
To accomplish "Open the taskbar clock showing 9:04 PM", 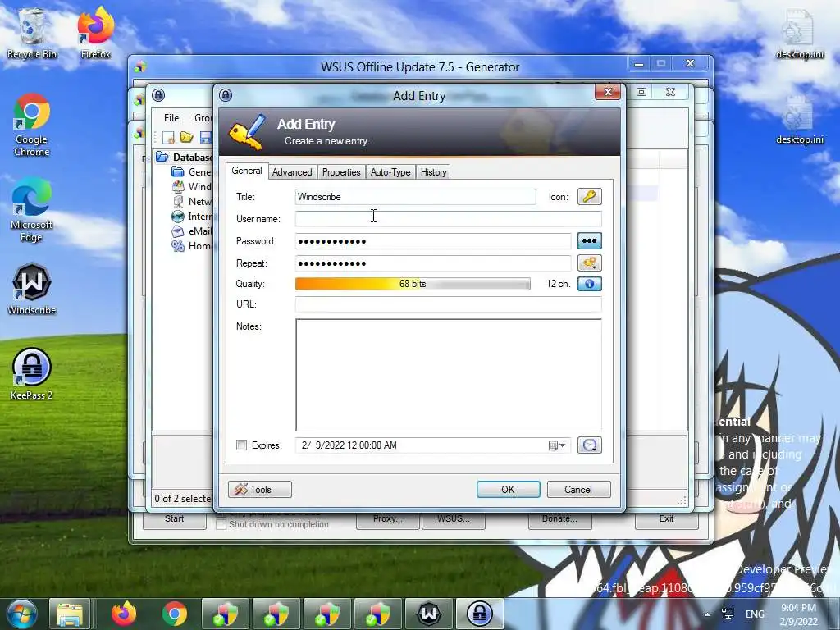I will (x=799, y=614).
